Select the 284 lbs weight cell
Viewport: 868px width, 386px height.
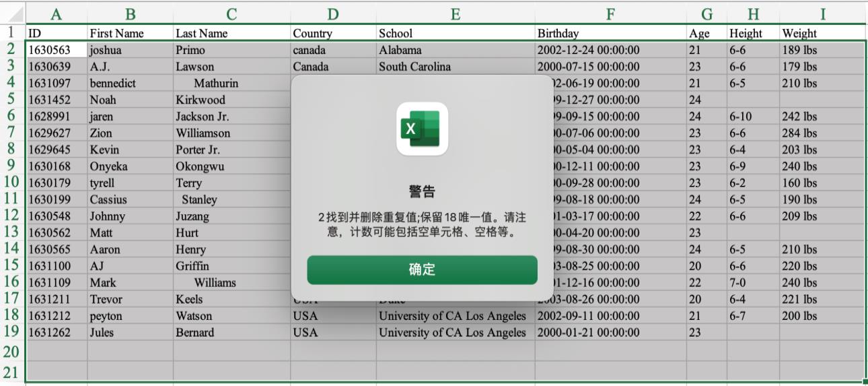(822, 133)
